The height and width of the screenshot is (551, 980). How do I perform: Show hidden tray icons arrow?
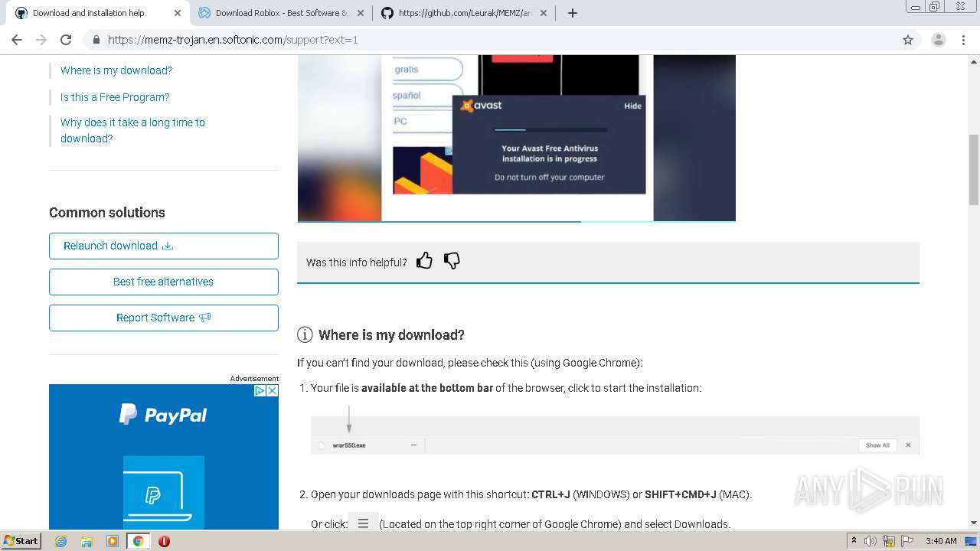tap(854, 541)
